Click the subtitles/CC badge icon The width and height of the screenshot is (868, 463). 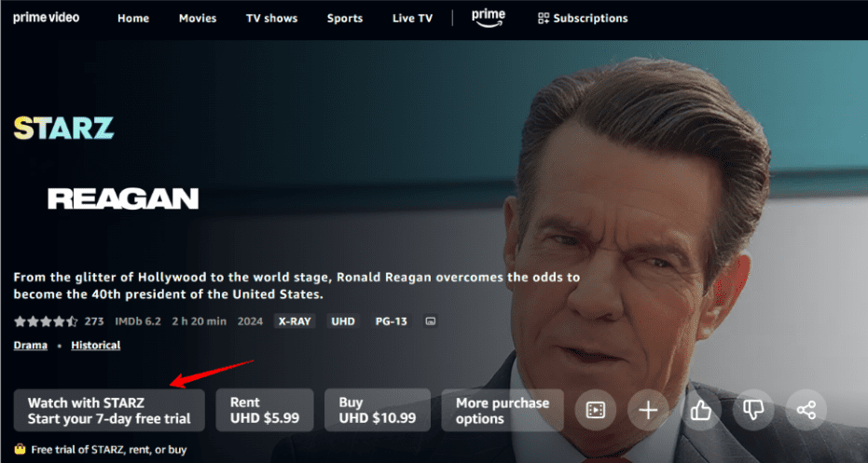[431, 321]
